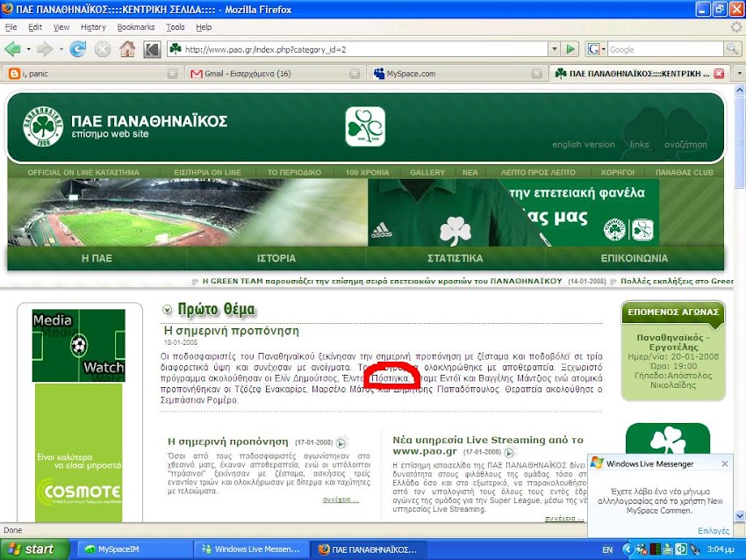
Task: Switch to the Gmail Εισερχόμενα tab
Action: coord(274,73)
